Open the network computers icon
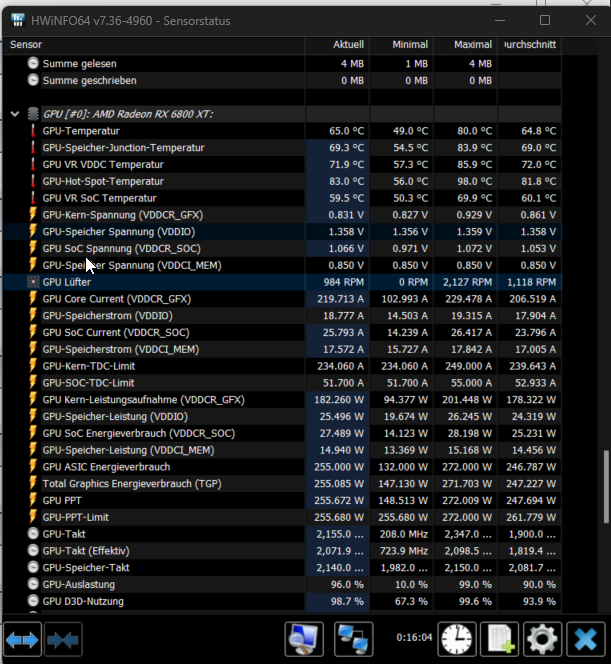This screenshot has height=664, width=611. pos(354,639)
